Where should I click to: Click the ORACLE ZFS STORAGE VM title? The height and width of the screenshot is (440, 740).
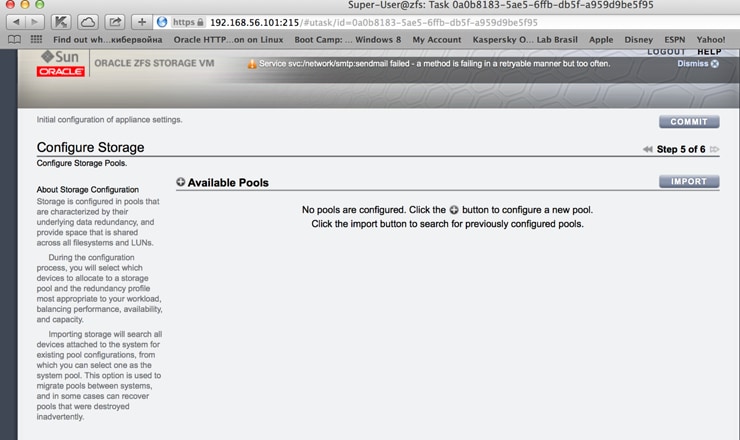coord(154,63)
